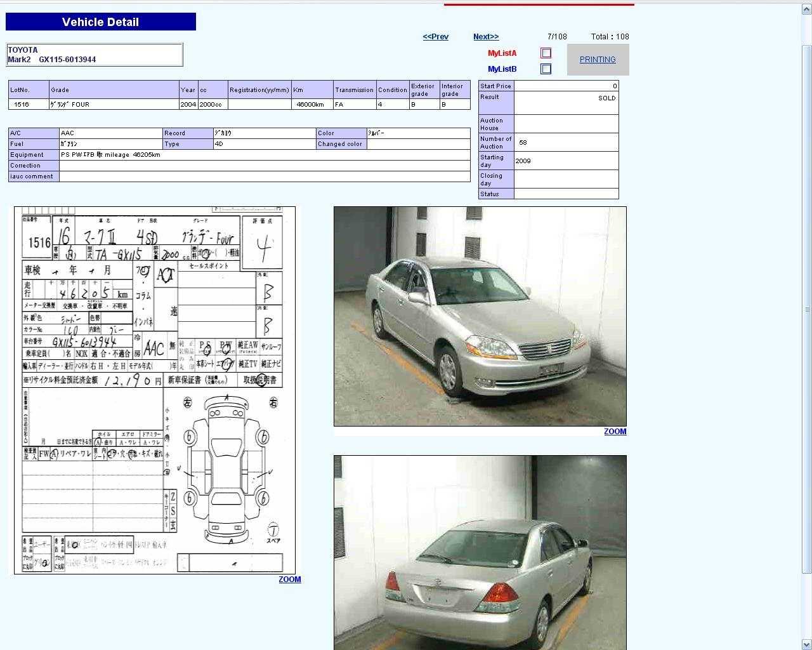
Task: Open ZOOM link under the front car photo
Action: tap(615, 432)
